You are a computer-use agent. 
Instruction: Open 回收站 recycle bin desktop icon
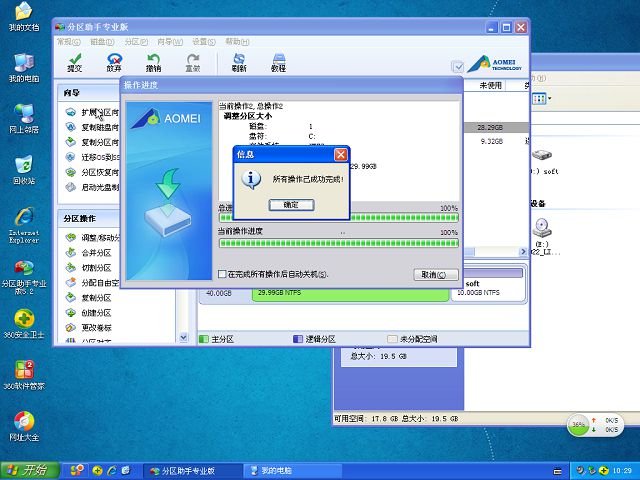(x=24, y=170)
